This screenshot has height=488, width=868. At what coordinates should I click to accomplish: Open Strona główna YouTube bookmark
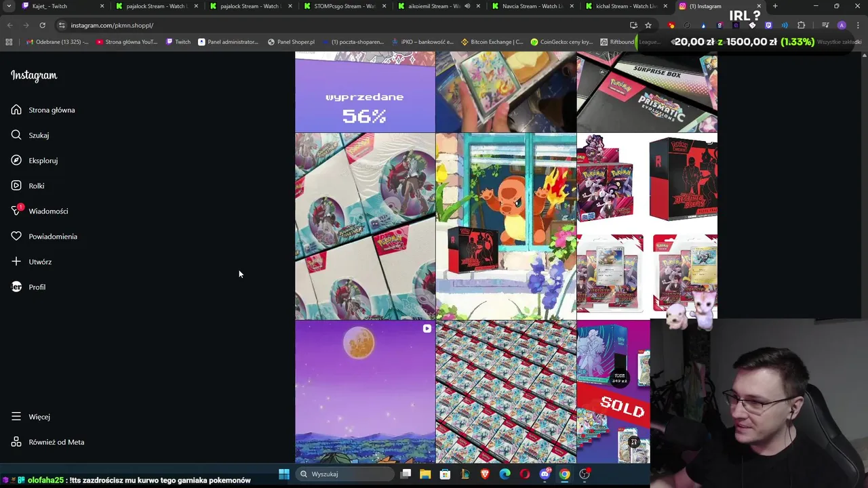(127, 42)
